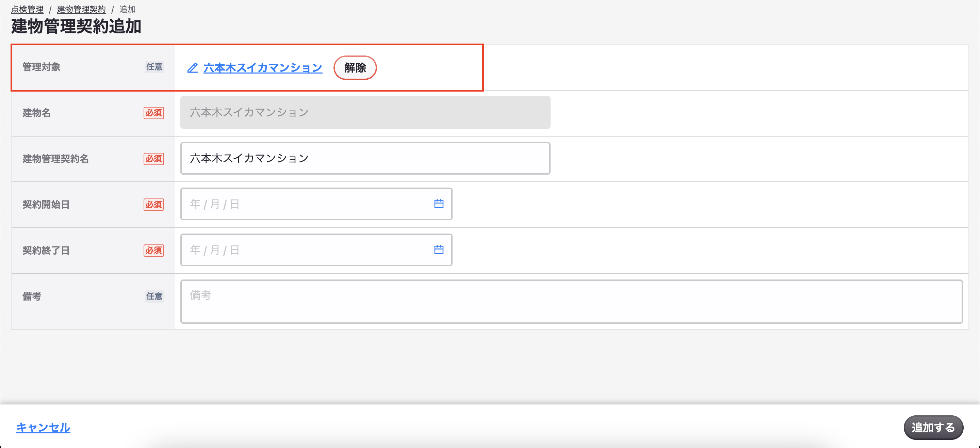Image resolution: width=980 pixels, height=448 pixels.
Task: Click the 解除 button
Action: coord(355,68)
